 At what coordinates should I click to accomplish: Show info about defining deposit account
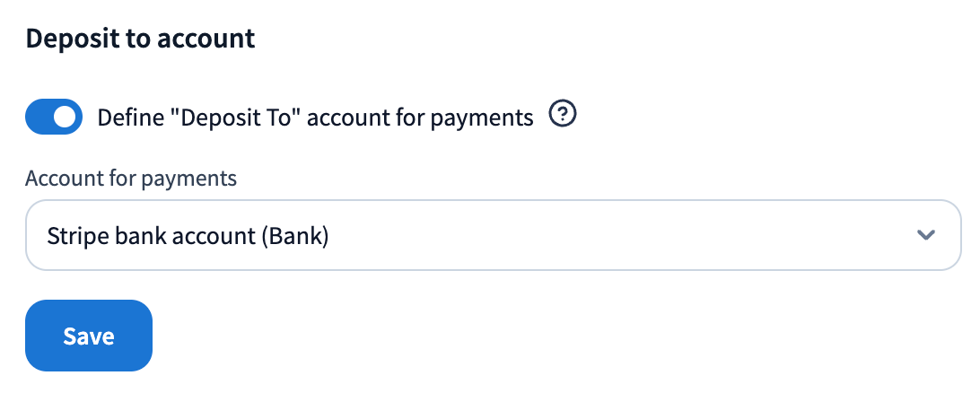563,115
